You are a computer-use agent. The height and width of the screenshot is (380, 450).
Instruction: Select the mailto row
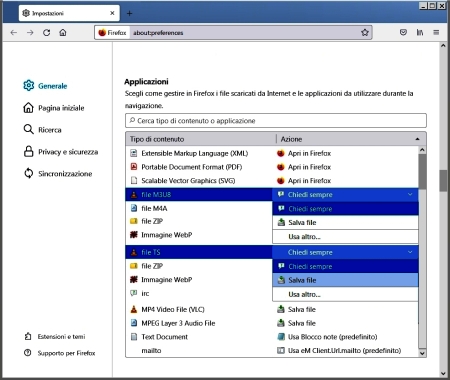(x=272, y=350)
